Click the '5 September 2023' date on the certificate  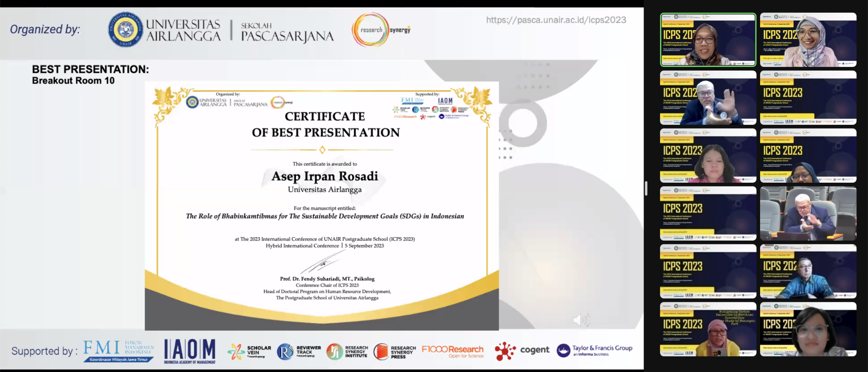click(x=365, y=246)
